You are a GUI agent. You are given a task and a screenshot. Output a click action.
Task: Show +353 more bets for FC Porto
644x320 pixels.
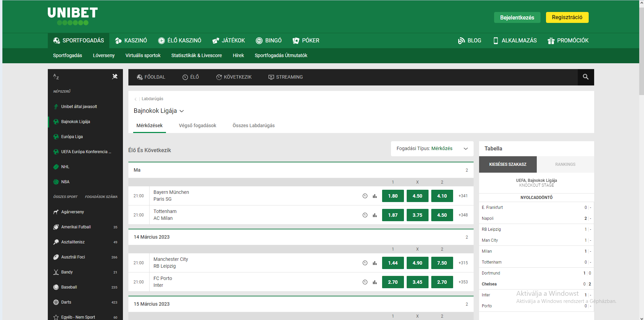click(463, 282)
